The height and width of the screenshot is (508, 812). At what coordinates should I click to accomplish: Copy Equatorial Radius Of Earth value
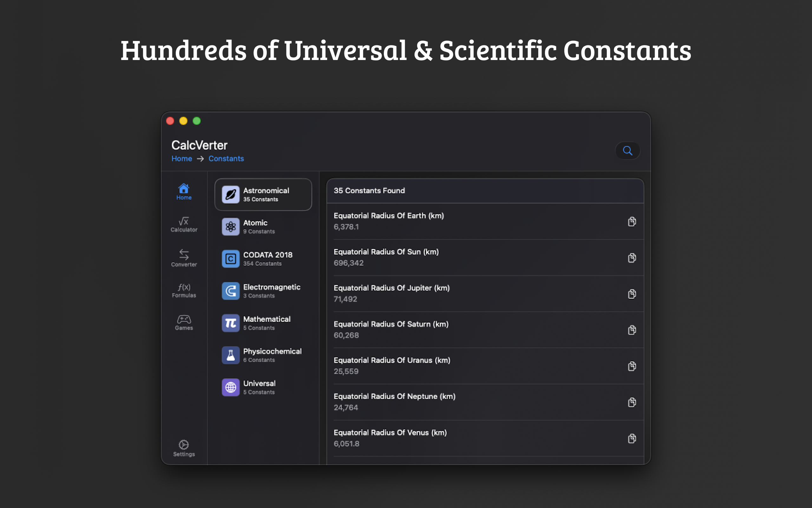(632, 221)
